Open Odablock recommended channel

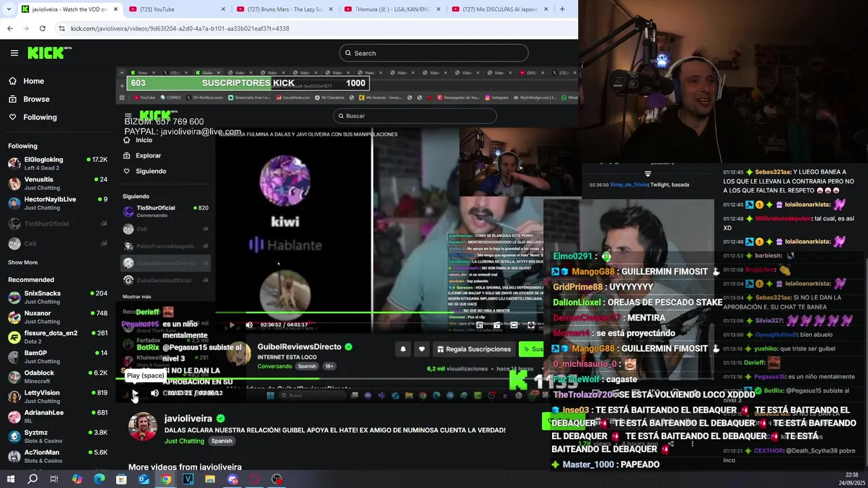pyautogui.click(x=58, y=377)
